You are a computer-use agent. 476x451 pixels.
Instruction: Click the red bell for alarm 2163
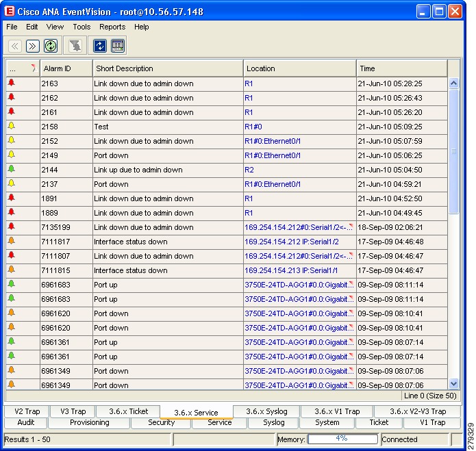12,83
